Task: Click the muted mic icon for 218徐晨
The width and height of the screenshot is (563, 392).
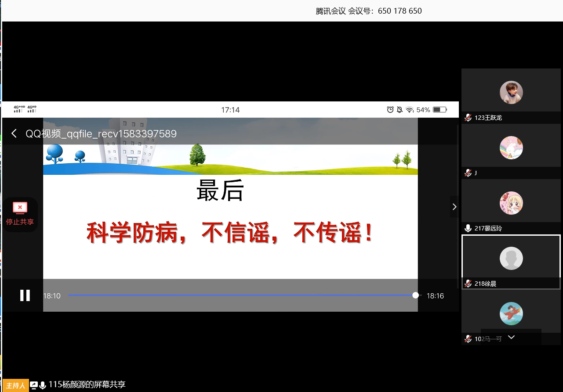Action: tap(468, 284)
